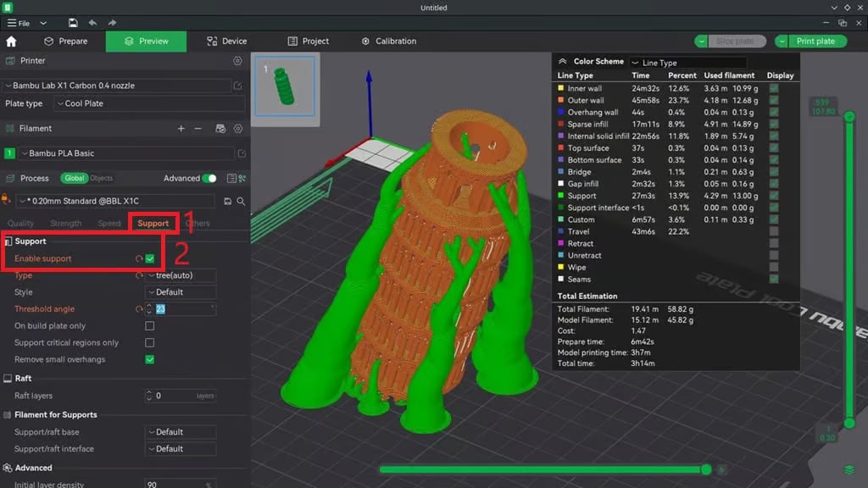Edit Bambu PLA Basic with the pencil icon
The image size is (868, 488).
coord(243,153)
